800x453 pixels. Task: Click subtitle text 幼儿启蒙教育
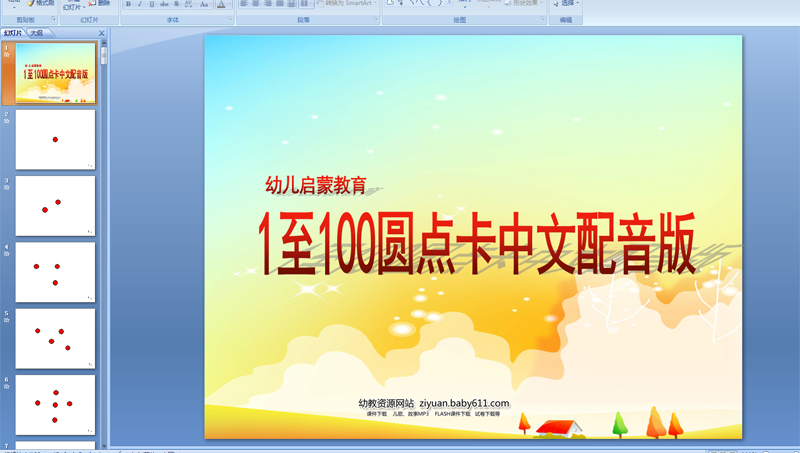coord(316,185)
